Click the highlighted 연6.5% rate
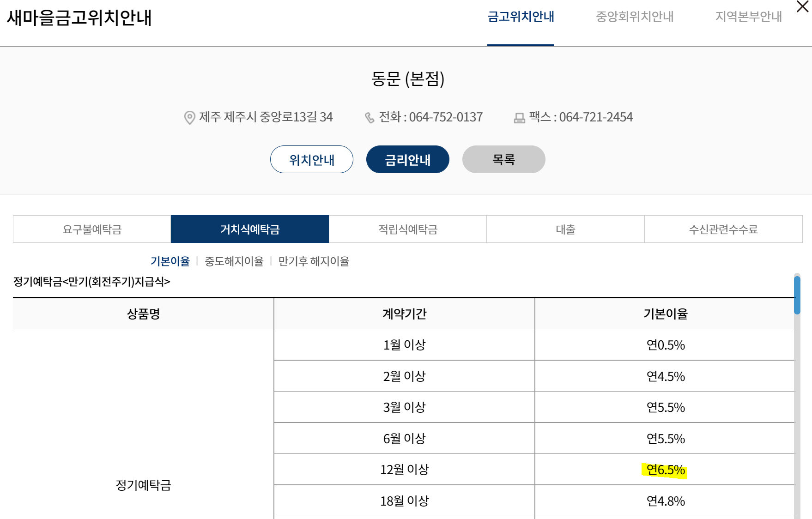 666,470
